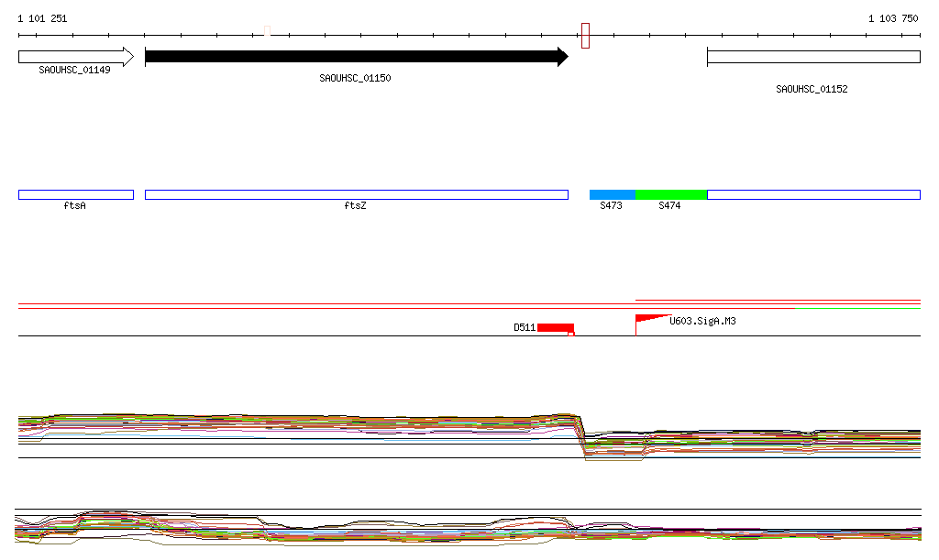The width and height of the screenshot is (939, 560).
Task: Click the D511 text label
Action: [x=524, y=327]
